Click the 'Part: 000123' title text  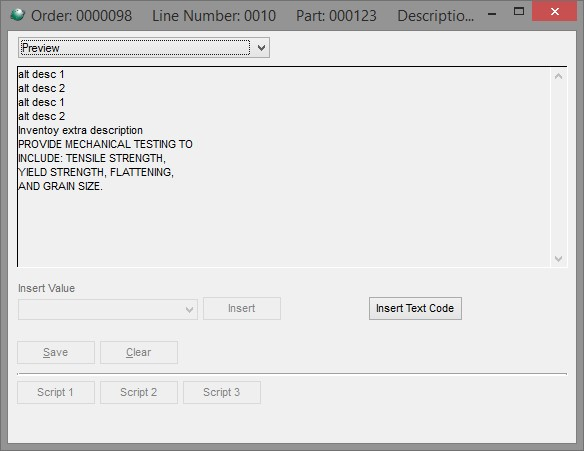(336, 16)
